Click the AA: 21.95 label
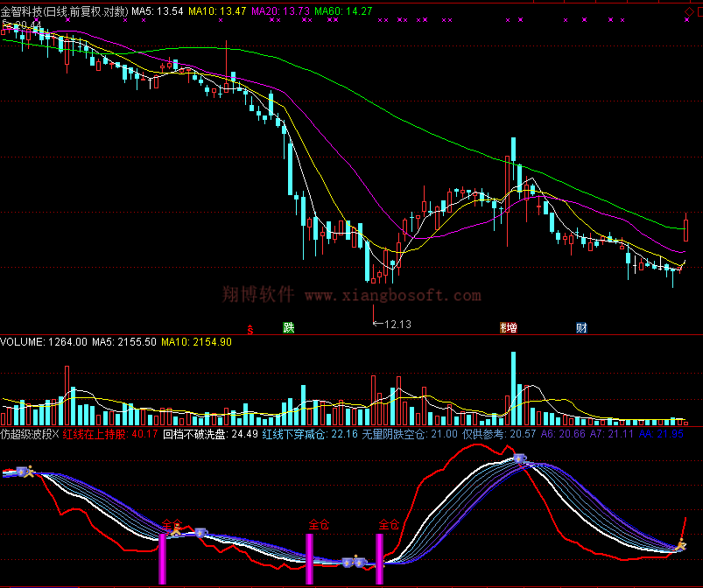This screenshot has width=703, height=588. pos(661,434)
